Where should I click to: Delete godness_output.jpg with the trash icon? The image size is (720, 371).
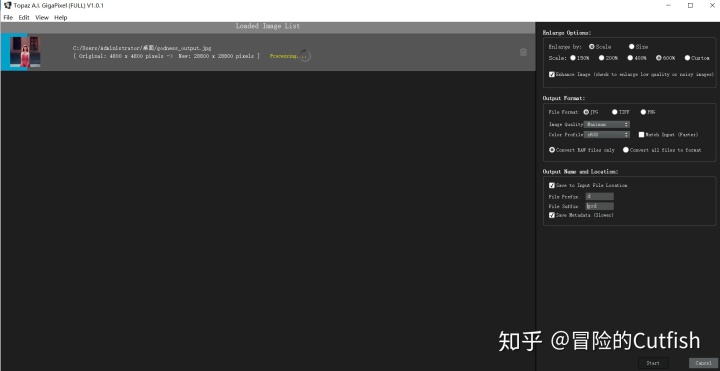pos(523,52)
